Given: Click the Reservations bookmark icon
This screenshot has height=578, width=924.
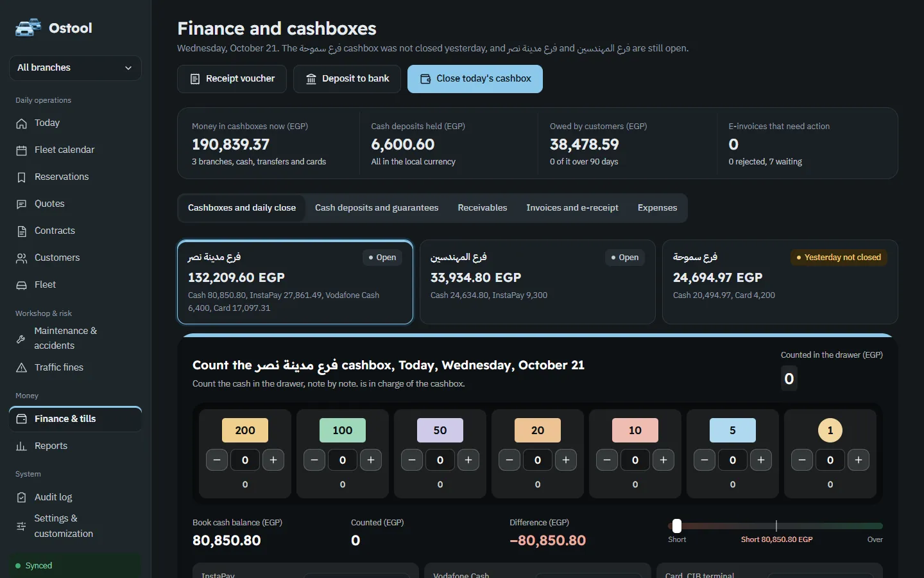Looking at the screenshot, I should [22, 177].
